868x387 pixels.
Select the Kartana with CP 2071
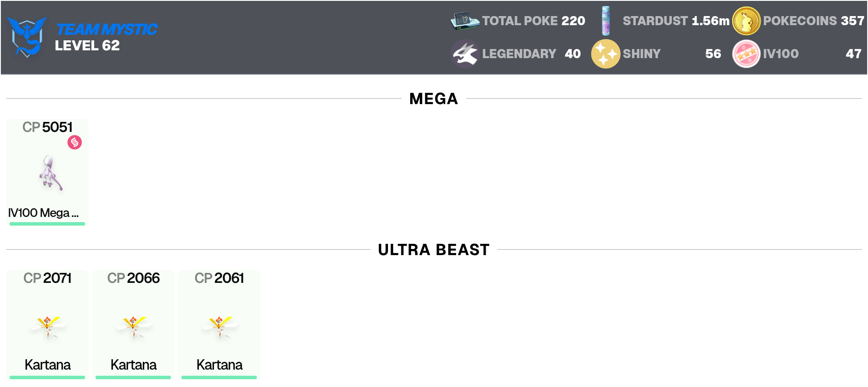click(47, 324)
